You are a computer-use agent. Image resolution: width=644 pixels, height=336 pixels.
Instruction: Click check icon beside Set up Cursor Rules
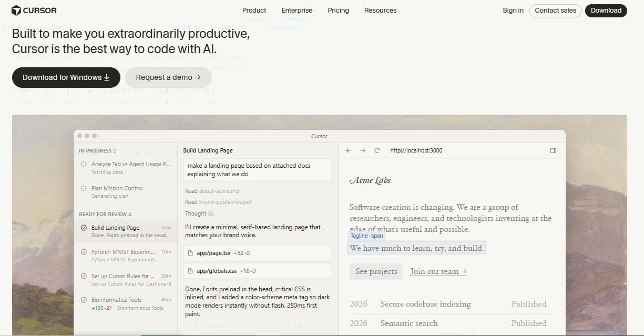click(x=84, y=276)
